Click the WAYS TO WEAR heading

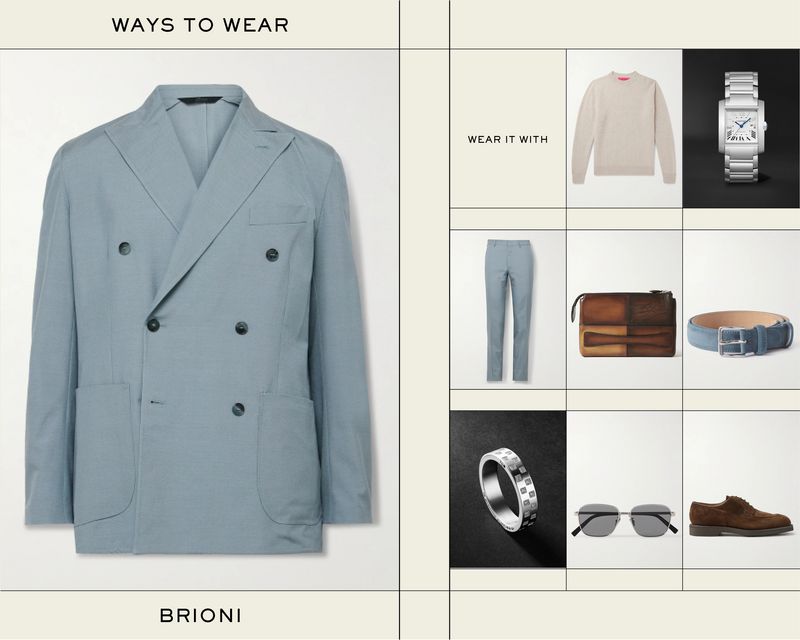(200, 25)
